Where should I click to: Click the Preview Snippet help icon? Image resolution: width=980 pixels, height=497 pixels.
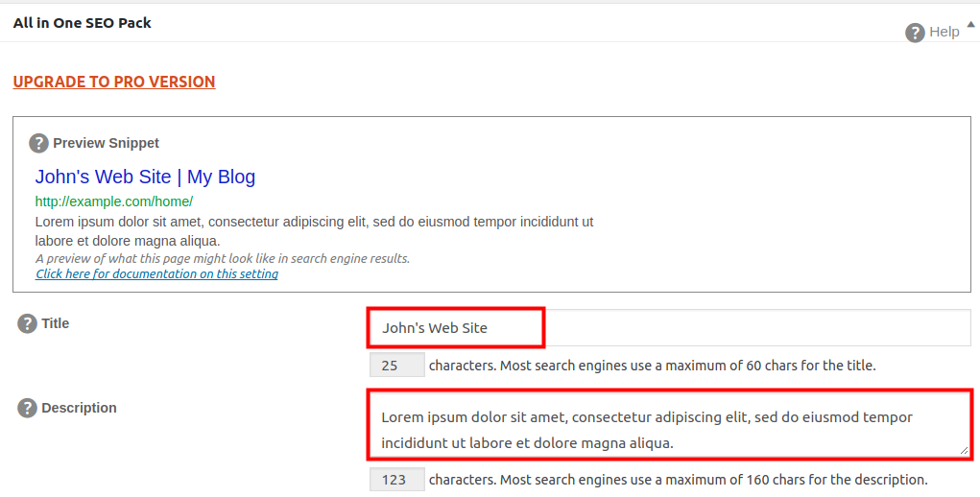click(x=38, y=143)
